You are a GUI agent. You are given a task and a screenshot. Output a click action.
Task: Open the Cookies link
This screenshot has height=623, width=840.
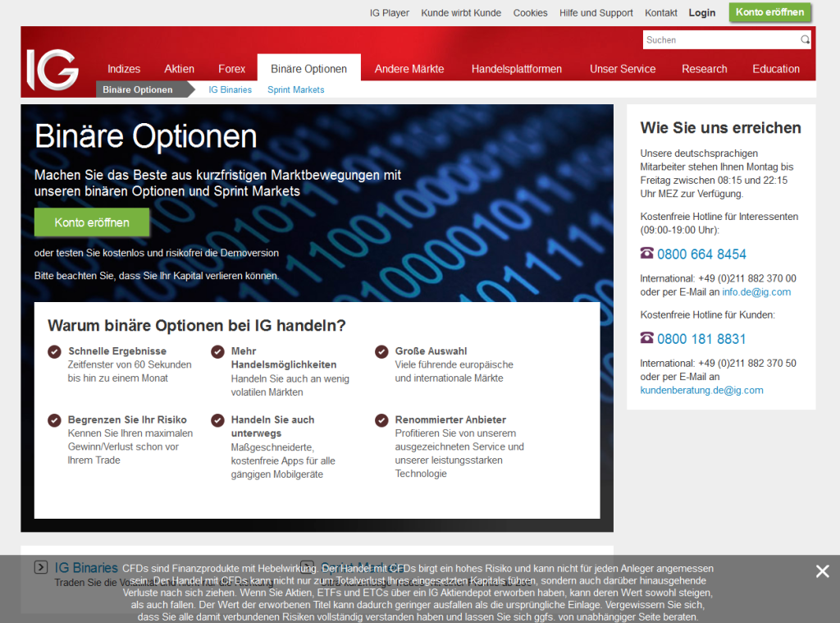tap(531, 13)
